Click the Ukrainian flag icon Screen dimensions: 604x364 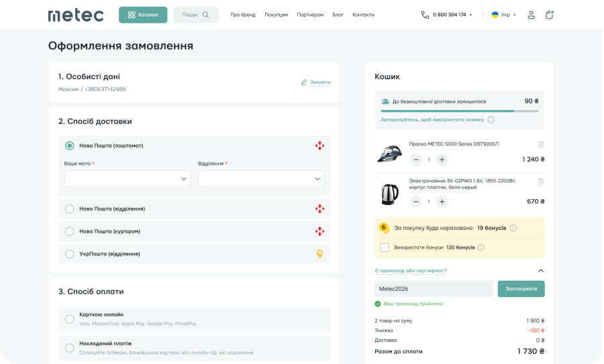click(495, 15)
